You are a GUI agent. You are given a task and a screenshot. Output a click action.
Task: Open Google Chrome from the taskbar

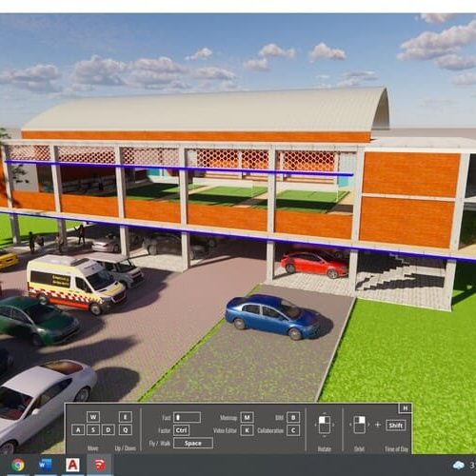coord(18,465)
